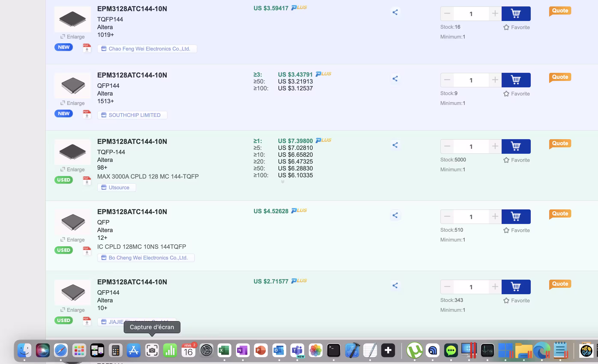Image resolution: width=598 pixels, height=364 pixels.
Task: Open Finder from the Dock
Action: [x=24, y=350]
